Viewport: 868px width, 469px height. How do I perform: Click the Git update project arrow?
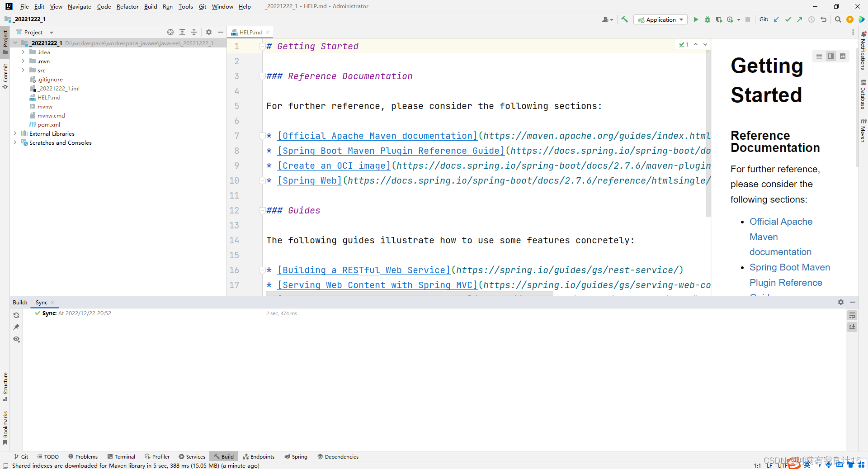(776, 19)
